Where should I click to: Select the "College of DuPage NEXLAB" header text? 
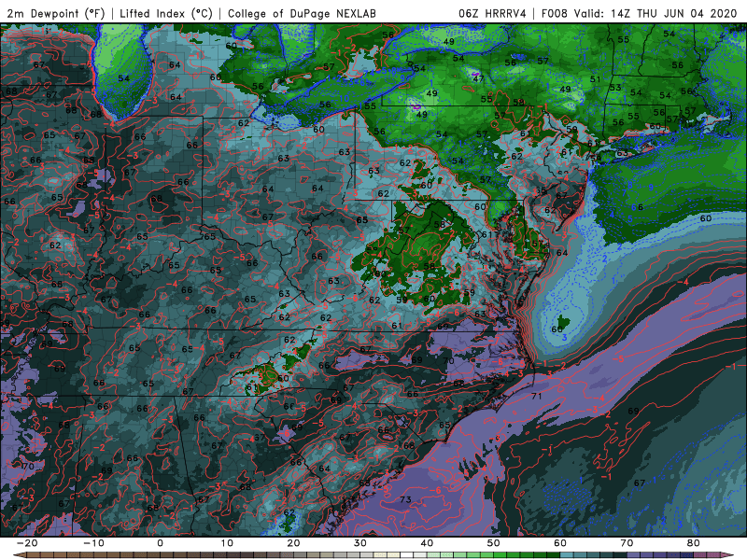[x=302, y=13]
